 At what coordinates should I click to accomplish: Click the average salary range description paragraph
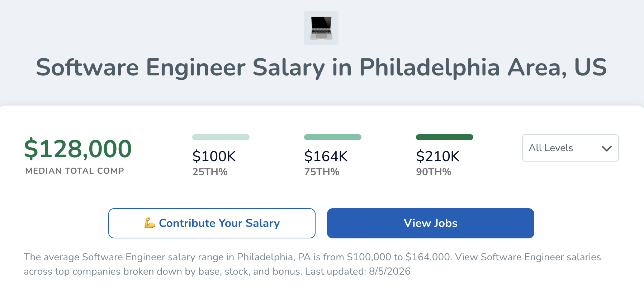click(312, 264)
